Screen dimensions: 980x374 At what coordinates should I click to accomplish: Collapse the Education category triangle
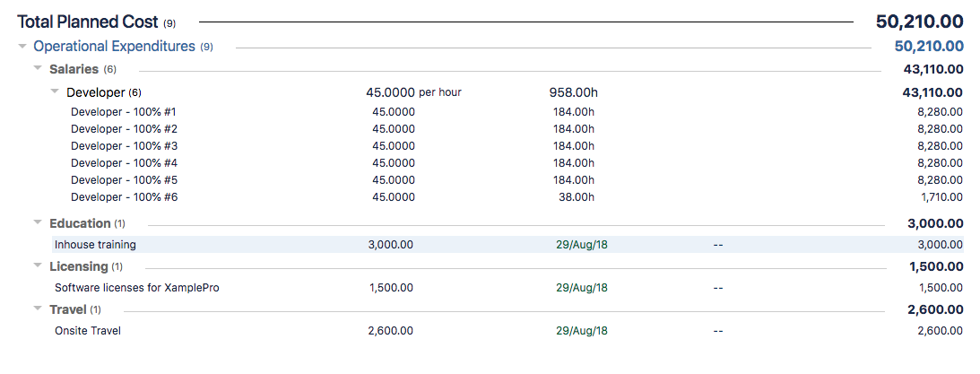(x=38, y=223)
